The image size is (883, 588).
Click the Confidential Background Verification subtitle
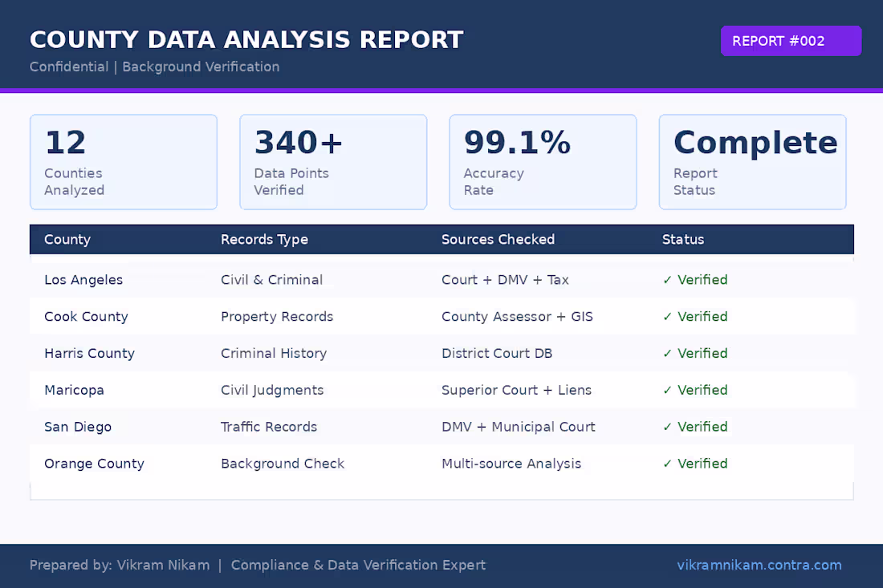(x=154, y=67)
